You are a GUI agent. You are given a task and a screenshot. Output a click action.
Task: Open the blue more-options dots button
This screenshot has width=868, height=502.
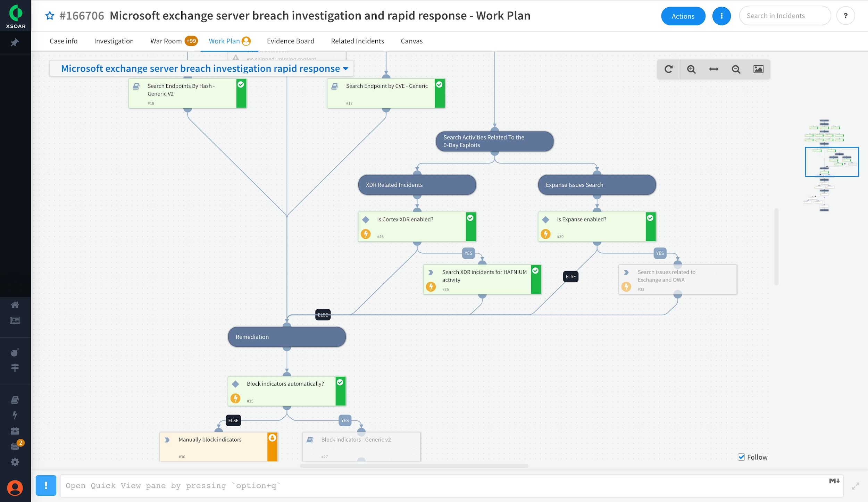[x=721, y=16]
